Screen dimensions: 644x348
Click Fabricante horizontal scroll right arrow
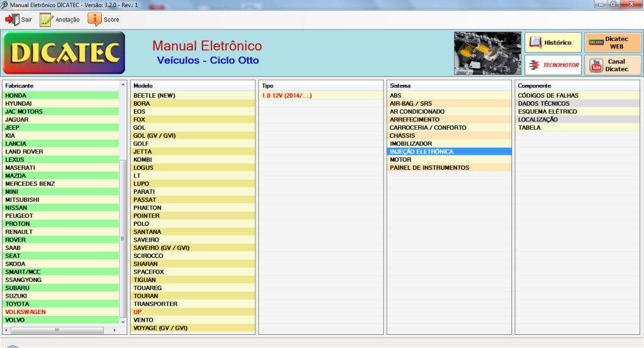[x=114, y=330]
